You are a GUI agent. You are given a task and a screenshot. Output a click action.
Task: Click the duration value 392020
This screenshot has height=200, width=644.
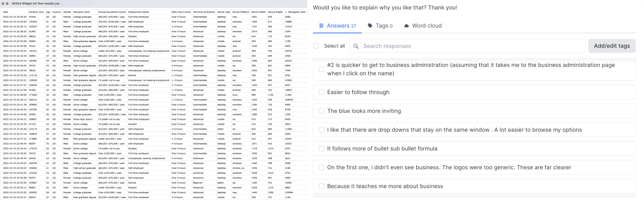[33, 192]
